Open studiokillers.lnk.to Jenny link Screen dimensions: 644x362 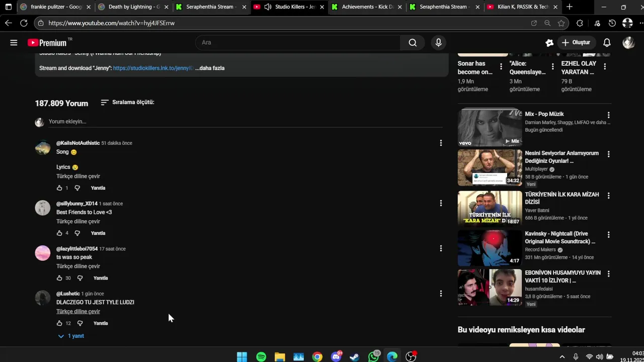pyautogui.click(x=153, y=68)
